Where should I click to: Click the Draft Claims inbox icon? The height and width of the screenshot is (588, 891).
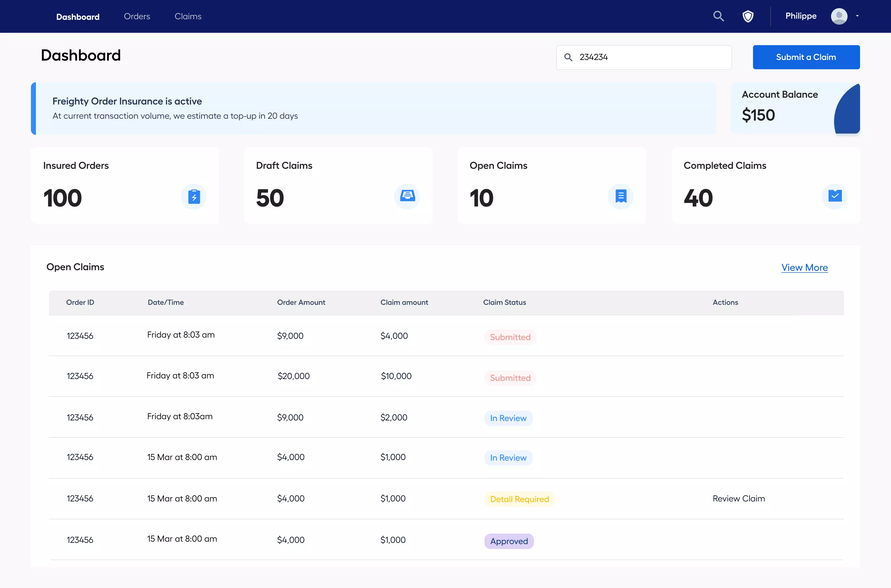coord(407,196)
